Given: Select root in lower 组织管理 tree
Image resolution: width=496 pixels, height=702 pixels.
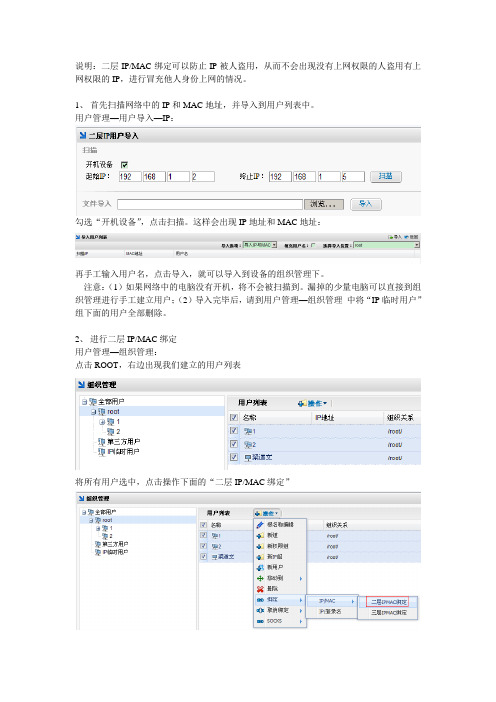Looking at the screenshot, I should click(x=107, y=520).
